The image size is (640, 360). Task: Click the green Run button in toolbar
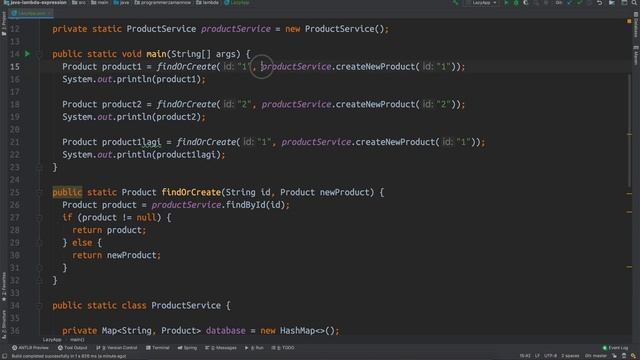506,3
